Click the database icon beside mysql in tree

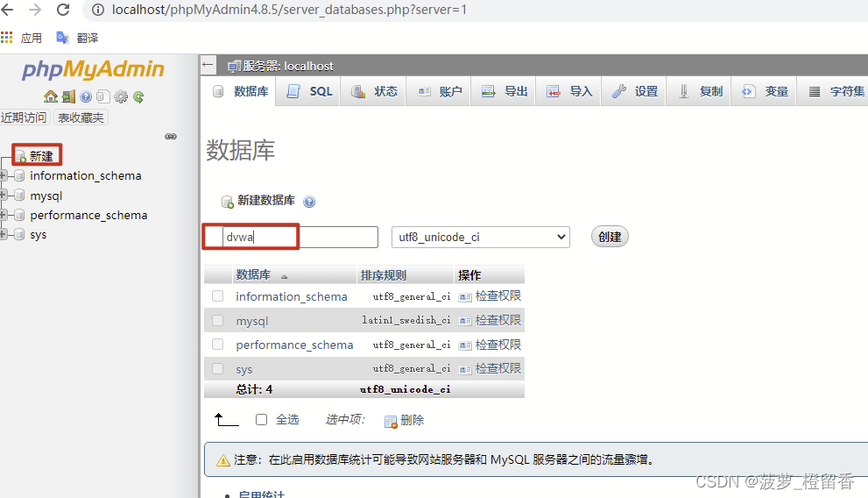[19, 195]
